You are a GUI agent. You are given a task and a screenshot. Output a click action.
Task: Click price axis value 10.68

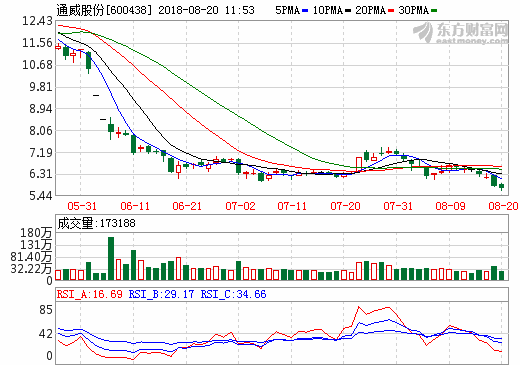click(x=37, y=65)
